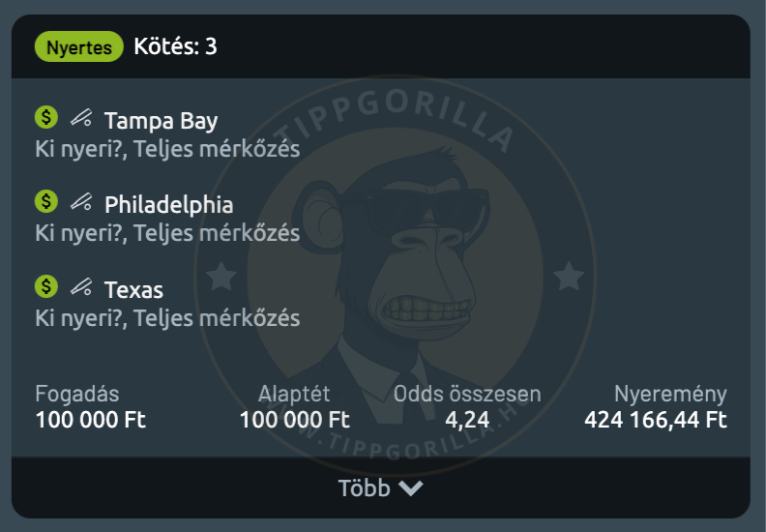Click the market line under Tampa Bay

tap(167, 150)
